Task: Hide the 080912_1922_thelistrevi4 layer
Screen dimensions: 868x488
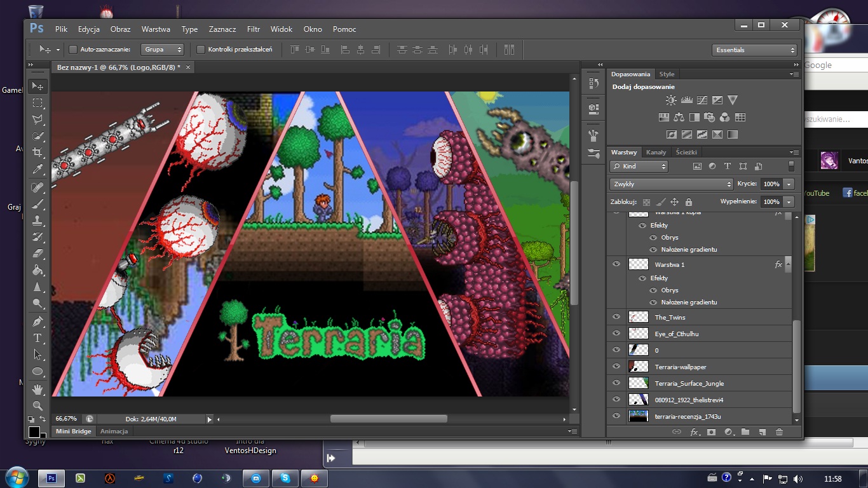Action: tap(616, 400)
